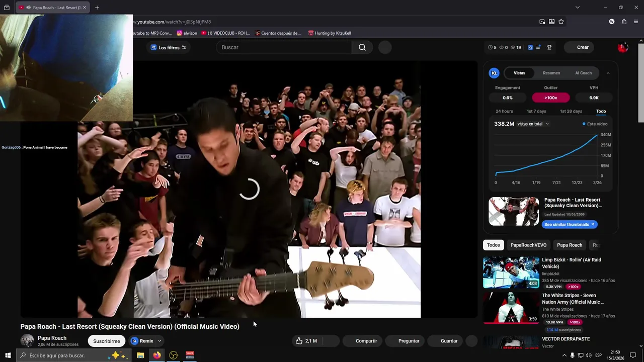Click the Guardar button
The height and width of the screenshot is (362, 644).
coord(445,341)
